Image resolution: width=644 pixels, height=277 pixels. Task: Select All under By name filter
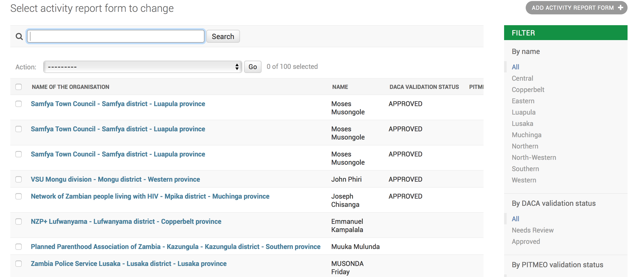(x=515, y=67)
